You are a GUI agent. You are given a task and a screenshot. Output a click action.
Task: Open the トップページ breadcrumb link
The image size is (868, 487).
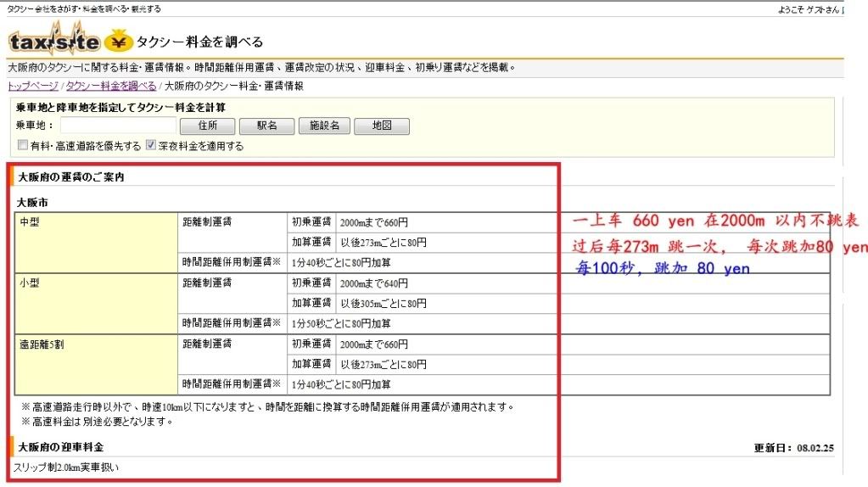pyautogui.click(x=33, y=86)
